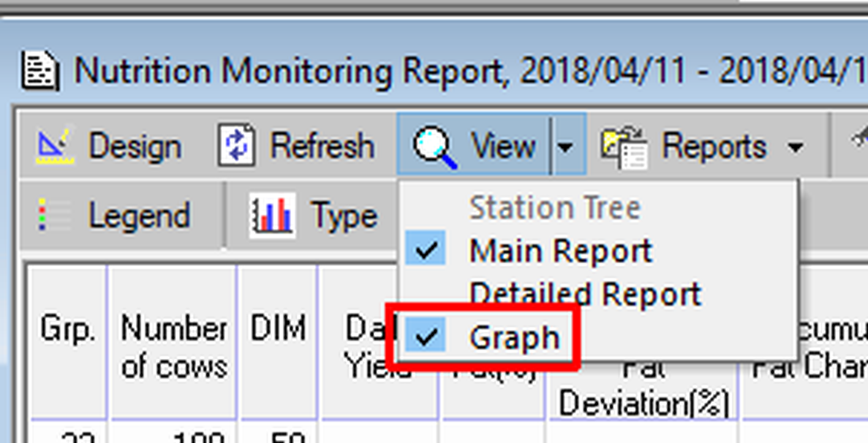Expand the Reports dropdown arrow
This screenshot has height=443, width=868.
pyautogui.click(x=795, y=147)
